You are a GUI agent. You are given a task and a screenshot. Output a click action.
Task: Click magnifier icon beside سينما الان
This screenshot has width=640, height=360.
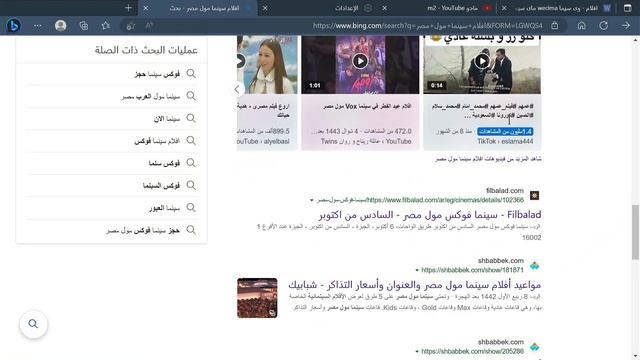coord(191,118)
